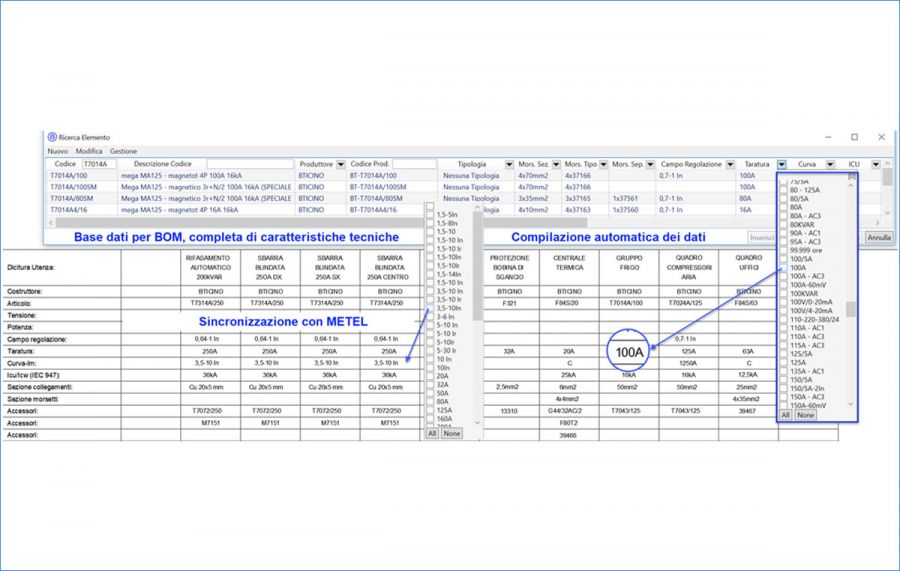Check the 100A box in Taratura list
The width and height of the screenshot is (900, 571).
click(783, 267)
